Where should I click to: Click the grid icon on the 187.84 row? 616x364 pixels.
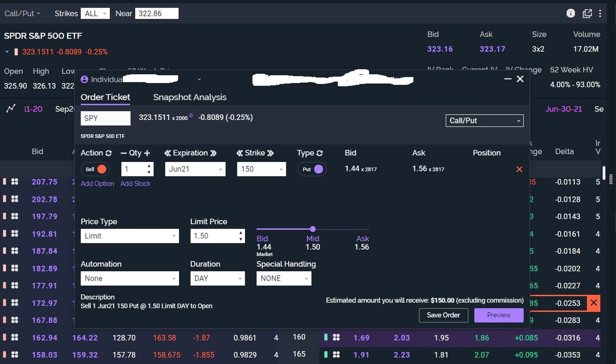click(15, 251)
